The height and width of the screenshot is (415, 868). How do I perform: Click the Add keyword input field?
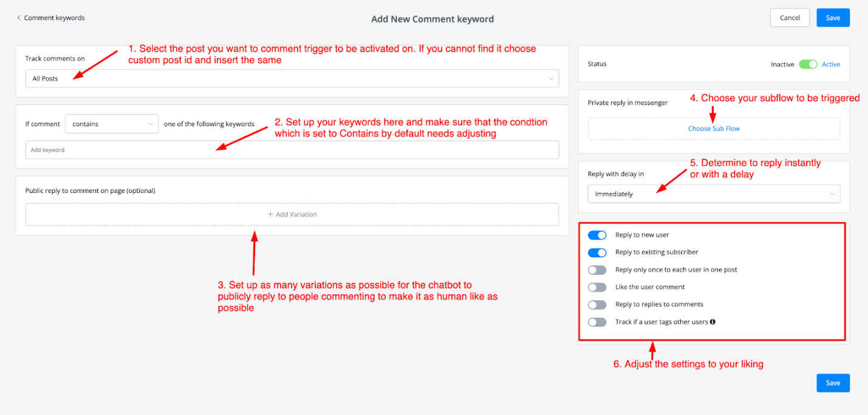point(292,150)
